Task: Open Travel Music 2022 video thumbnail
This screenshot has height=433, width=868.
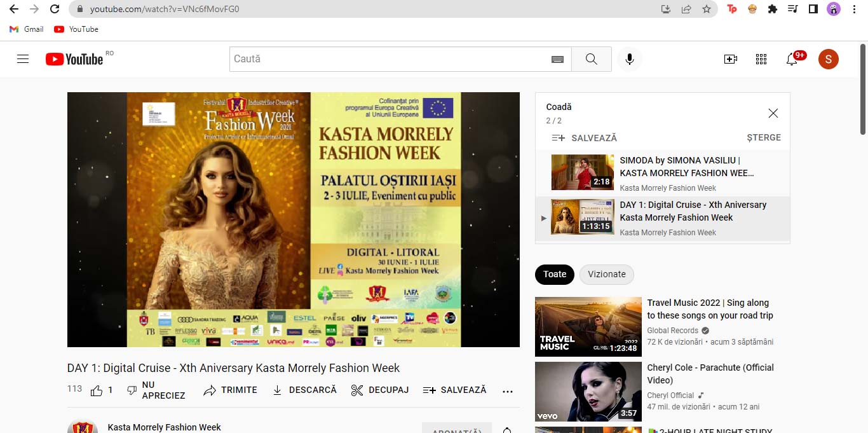Action: pos(588,327)
